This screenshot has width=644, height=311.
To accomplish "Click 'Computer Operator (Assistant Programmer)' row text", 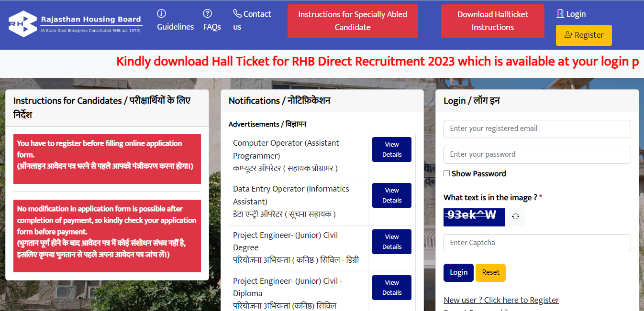I will tap(286, 150).
